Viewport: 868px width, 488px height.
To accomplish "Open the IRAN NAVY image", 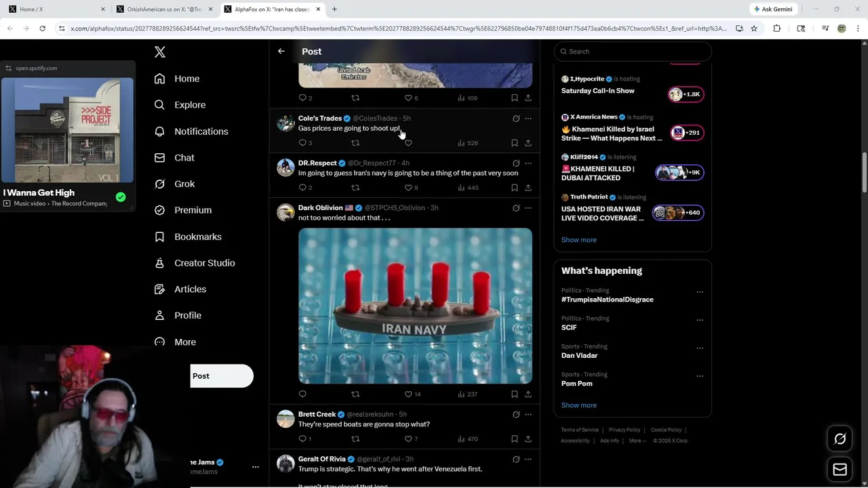I will [415, 306].
